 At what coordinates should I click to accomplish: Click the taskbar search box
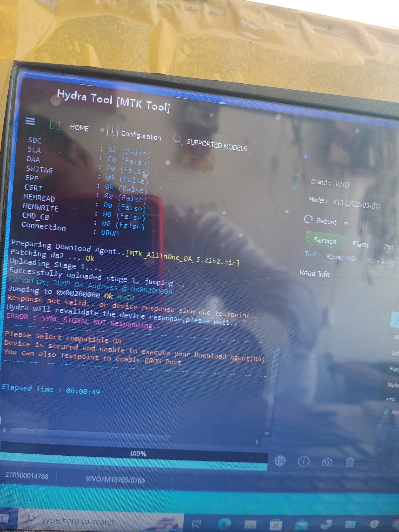(101, 521)
